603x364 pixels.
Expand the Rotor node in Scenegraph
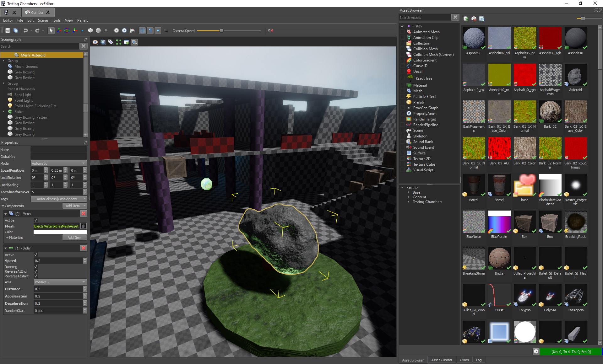[3, 112]
